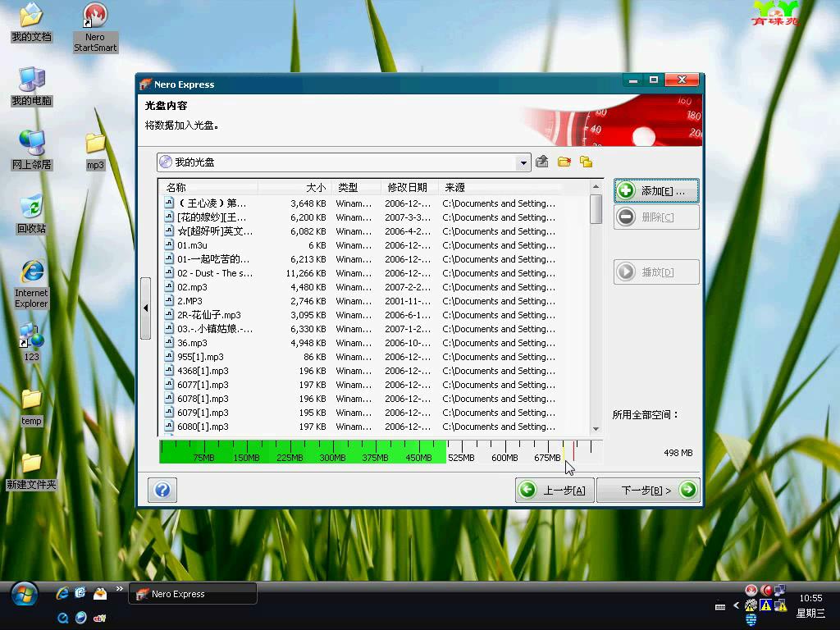Open Internet Explorer desktop icon
The image size is (840, 630).
pos(31,284)
